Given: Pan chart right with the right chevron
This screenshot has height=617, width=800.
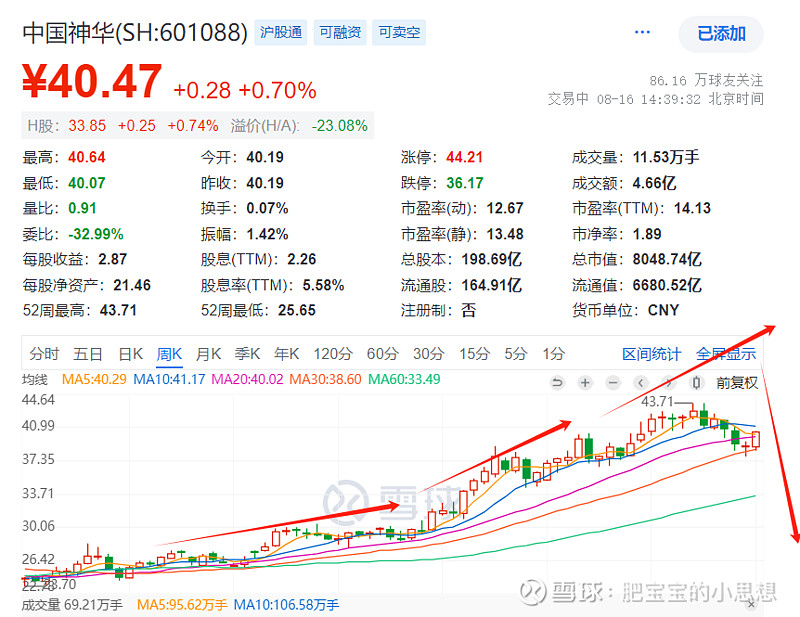Looking at the screenshot, I should click(x=668, y=382).
